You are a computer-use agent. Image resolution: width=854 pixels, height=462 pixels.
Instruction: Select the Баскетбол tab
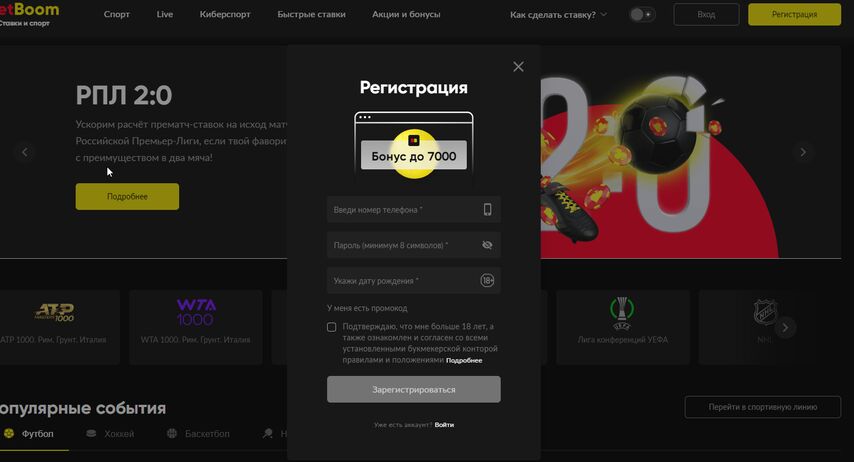(198, 434)
